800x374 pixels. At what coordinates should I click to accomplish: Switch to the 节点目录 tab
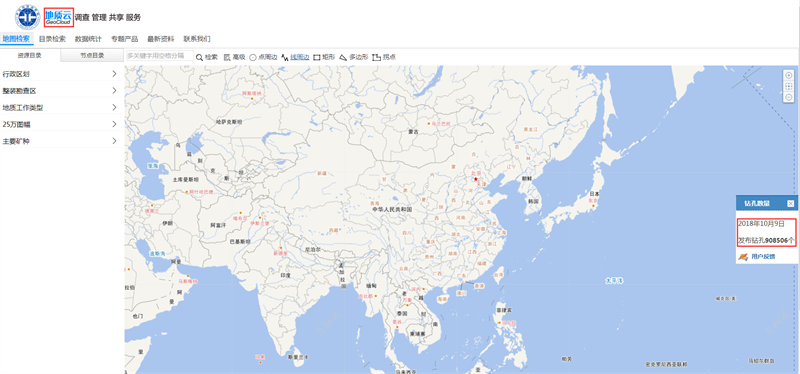[92, 56]
